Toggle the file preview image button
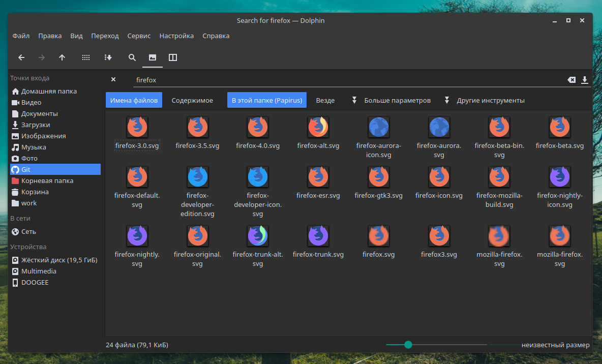 point(153,57)
